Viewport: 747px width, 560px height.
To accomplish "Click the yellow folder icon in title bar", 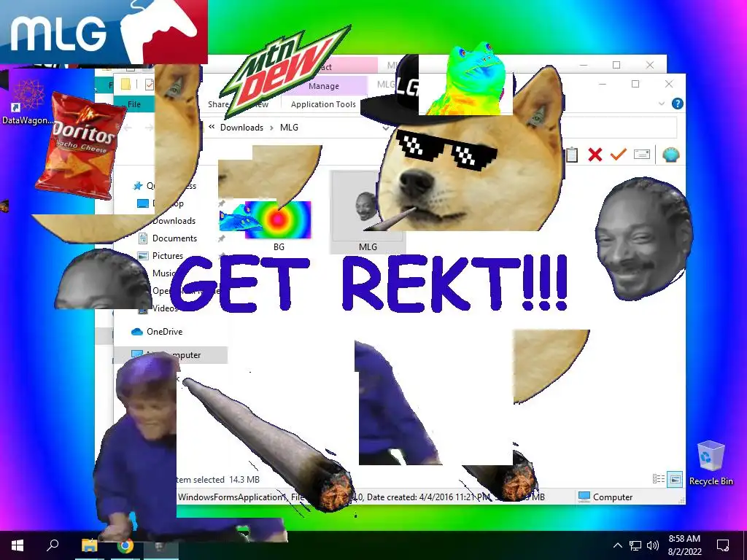I will [125, 85].
